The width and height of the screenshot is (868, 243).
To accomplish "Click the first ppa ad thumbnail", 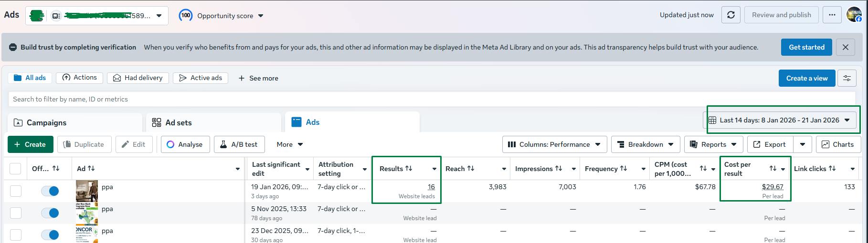I will coord(87,191).
